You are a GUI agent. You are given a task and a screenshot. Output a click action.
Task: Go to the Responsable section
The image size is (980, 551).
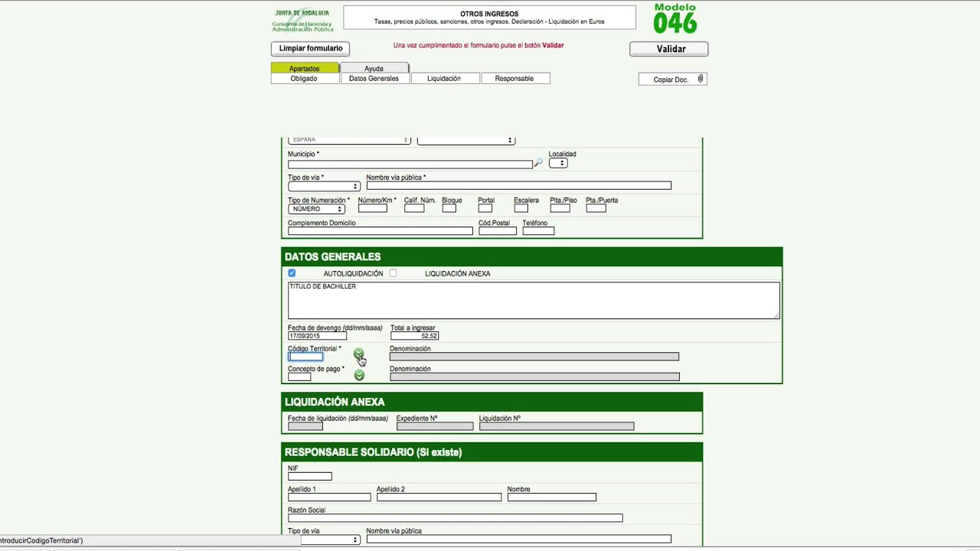(514, 78)
